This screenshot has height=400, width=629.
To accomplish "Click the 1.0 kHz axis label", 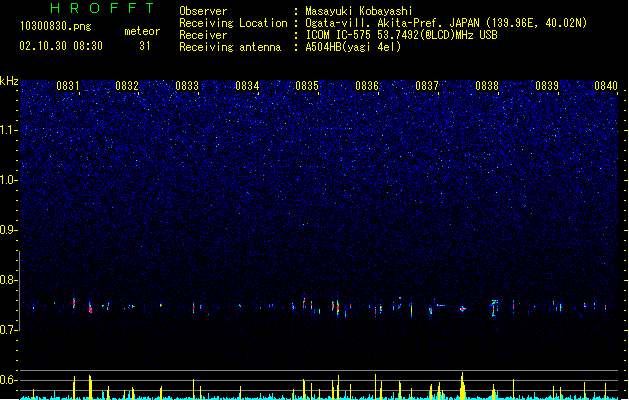I will pos(8,180).
